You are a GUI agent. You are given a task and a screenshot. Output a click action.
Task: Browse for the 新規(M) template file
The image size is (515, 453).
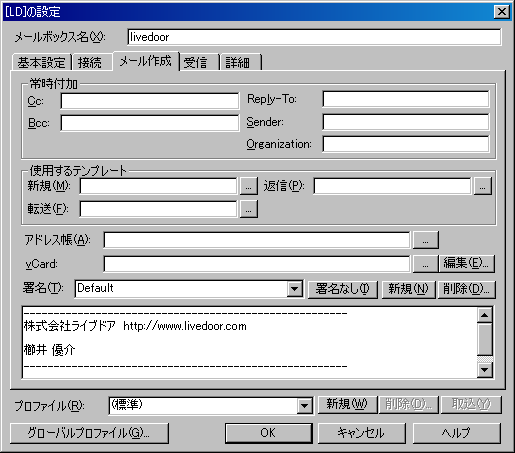click(249, 186)
